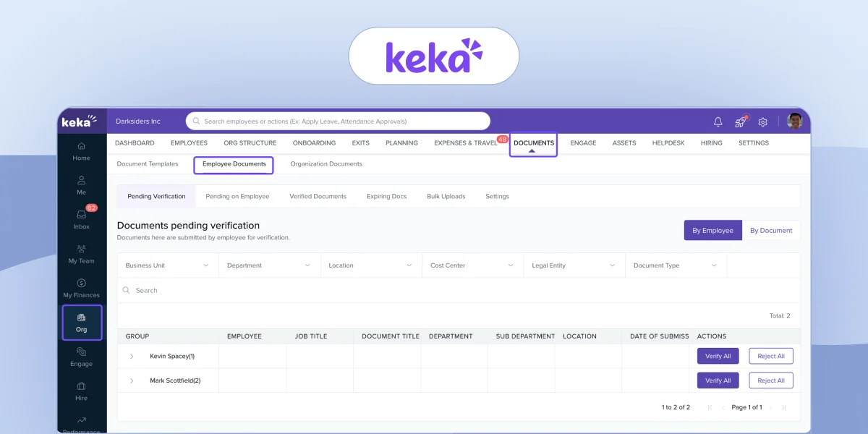Select the Settings tab under Employee Documents
The height and width of the screenshot is (434, 868).
(x=497, y=196)
